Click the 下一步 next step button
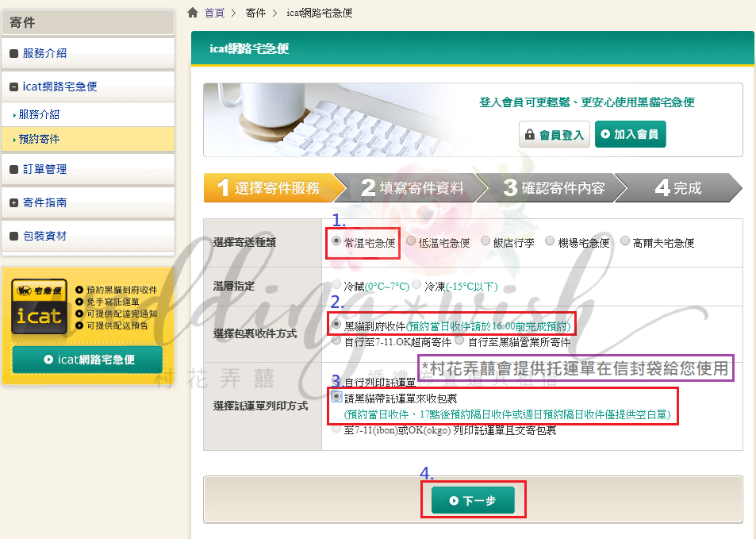Viewport: 756px width, 539px height. 474,499
